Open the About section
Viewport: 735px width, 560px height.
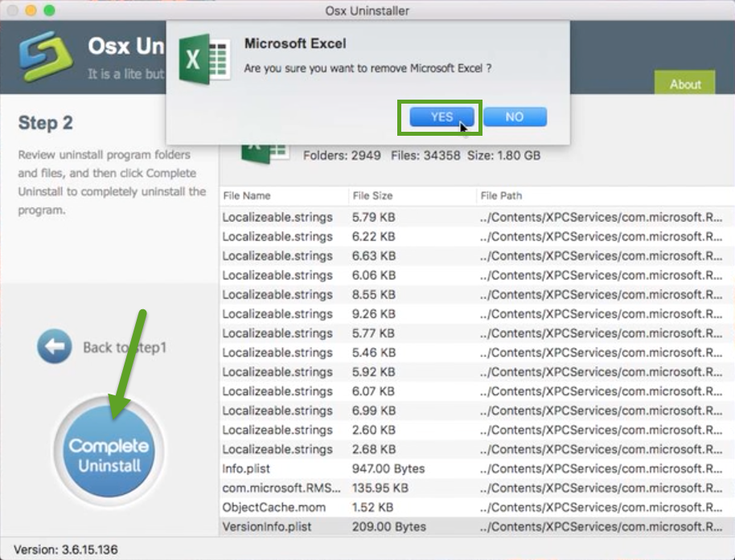point(684,84)
